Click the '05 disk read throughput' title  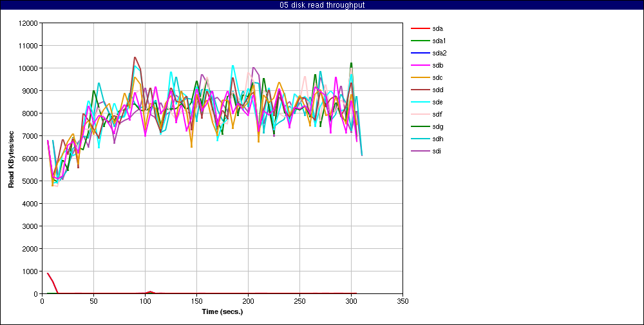point(321,5)
